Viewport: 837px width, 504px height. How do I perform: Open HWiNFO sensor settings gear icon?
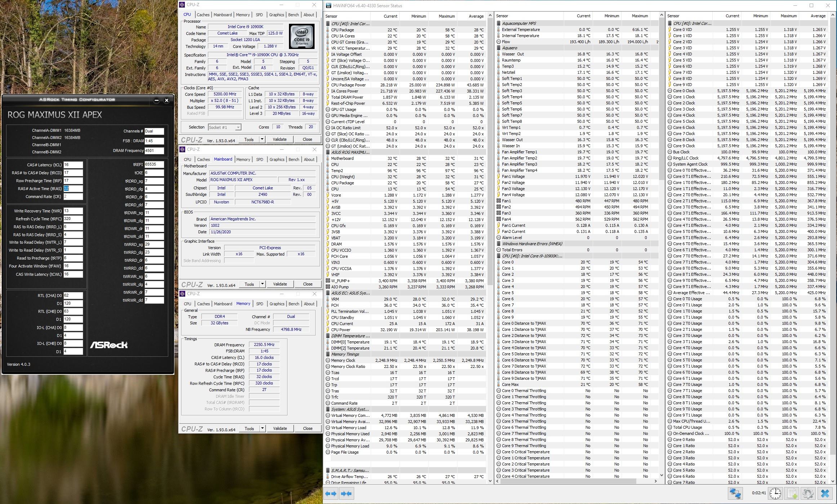point(808,493)
